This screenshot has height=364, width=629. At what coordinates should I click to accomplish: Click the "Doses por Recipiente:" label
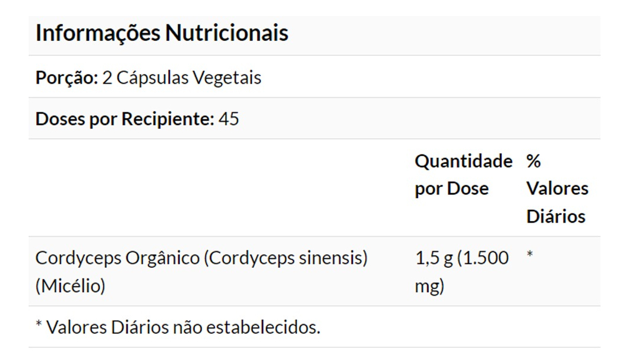pos(125,119)
